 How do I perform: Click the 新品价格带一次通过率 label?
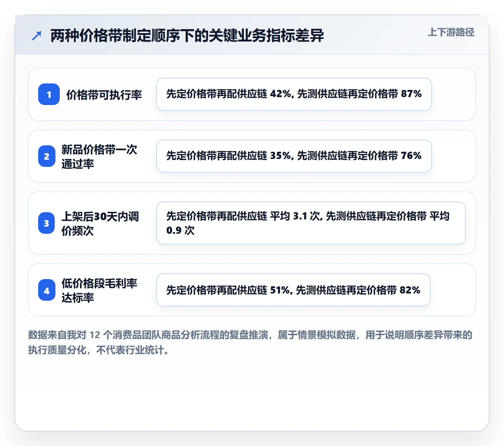(x=99, y=156)
